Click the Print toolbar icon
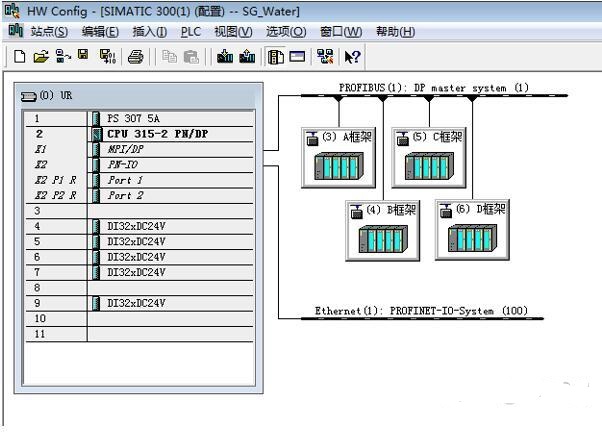The image size is (602, 433). [x=136, y=57]
